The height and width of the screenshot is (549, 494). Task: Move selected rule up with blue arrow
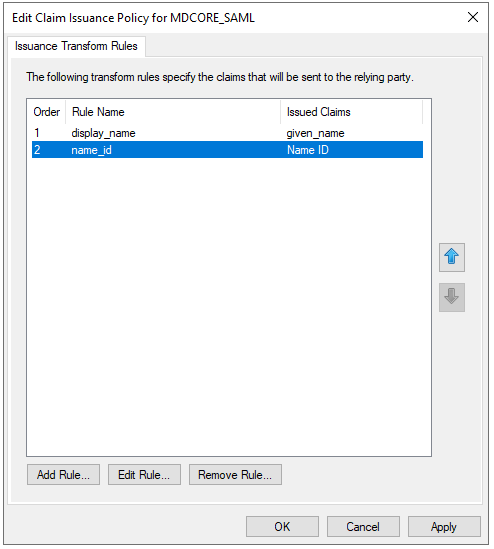(x=452, y=257)
